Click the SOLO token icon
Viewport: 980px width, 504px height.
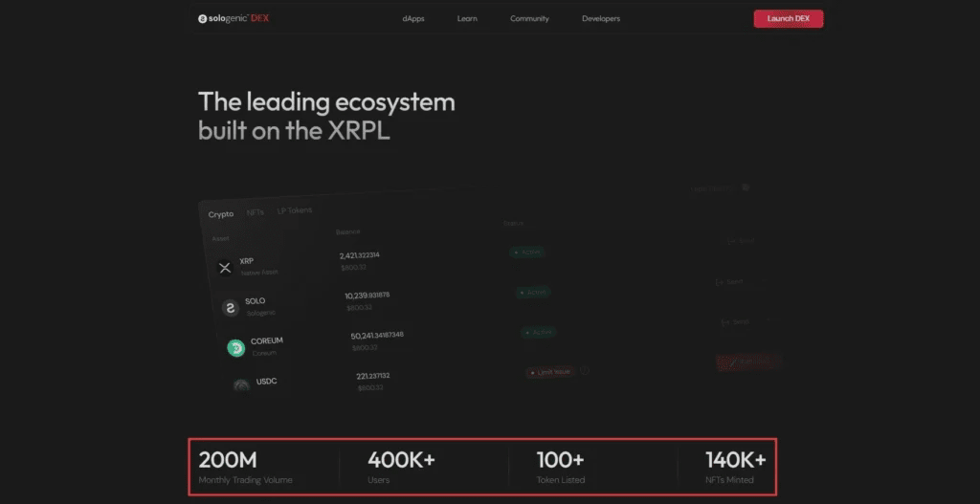point(231,308)
